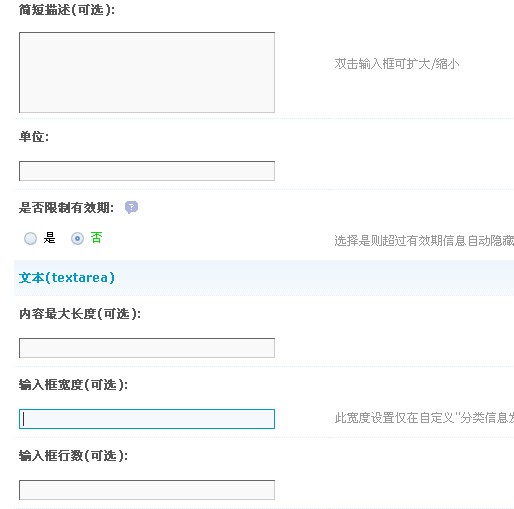This screenshot has height=509, width=514.
Task: Click the 输入框宽度 input field
Action: tap(147, 419)
